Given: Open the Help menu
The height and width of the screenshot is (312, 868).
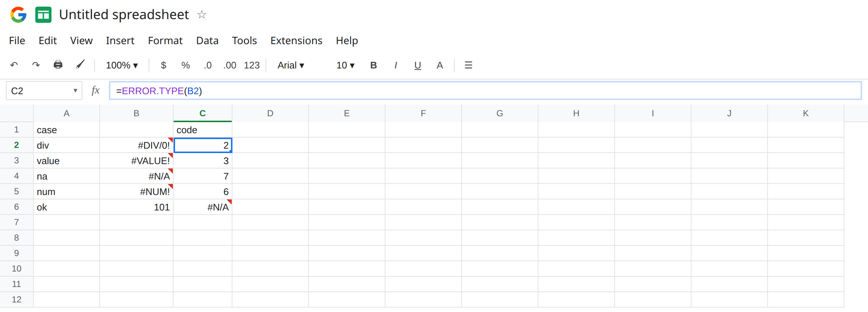Looking at the screenshot, I should (x=347, y=40).
